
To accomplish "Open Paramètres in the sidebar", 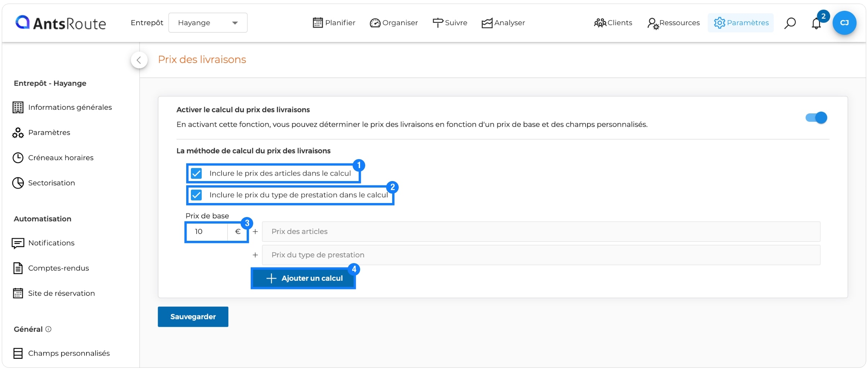I will (x=41, y=132).
